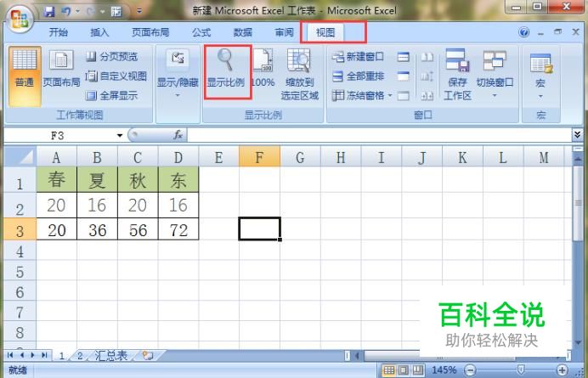The width and height of the screenshot is (588, 378).
Task: Click the Unhide window icon
Action: 403,96
